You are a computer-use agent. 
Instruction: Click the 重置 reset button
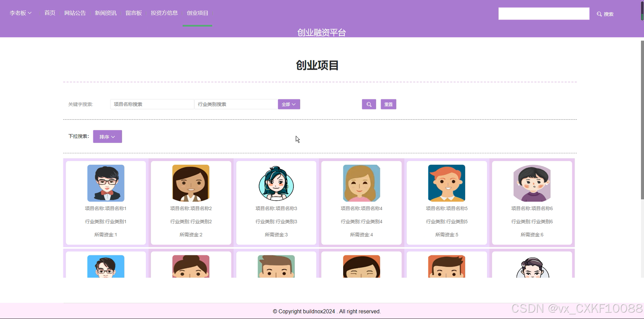click(388, 104)
